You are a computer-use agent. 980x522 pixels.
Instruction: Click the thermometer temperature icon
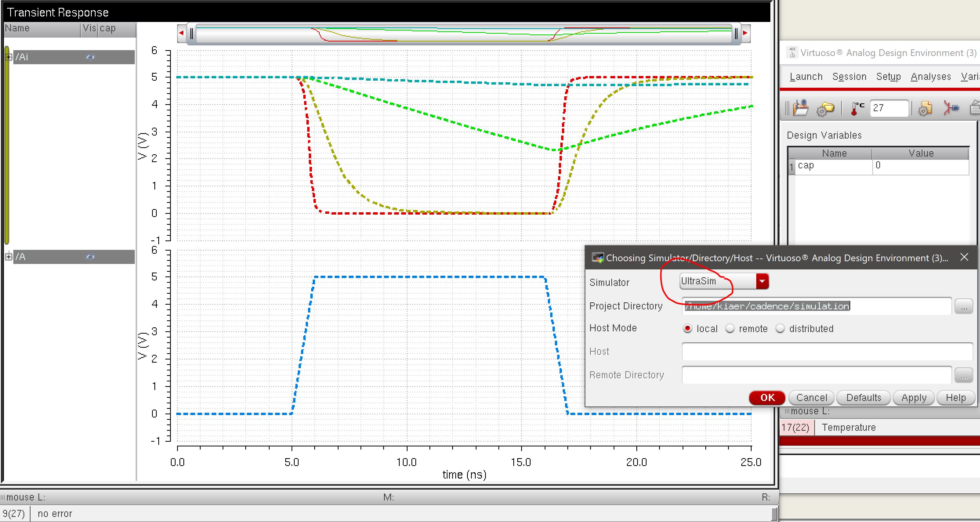pos(857,108)
